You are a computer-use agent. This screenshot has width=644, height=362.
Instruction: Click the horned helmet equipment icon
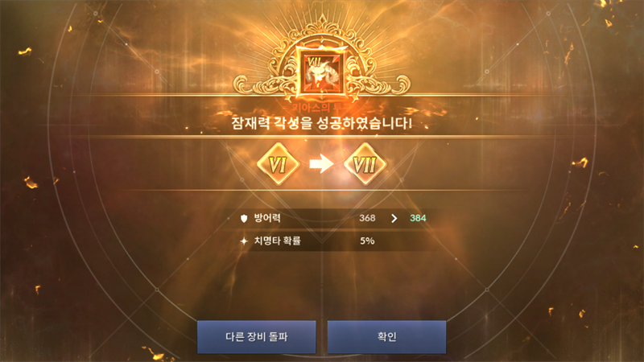click(x=322, y=73)
